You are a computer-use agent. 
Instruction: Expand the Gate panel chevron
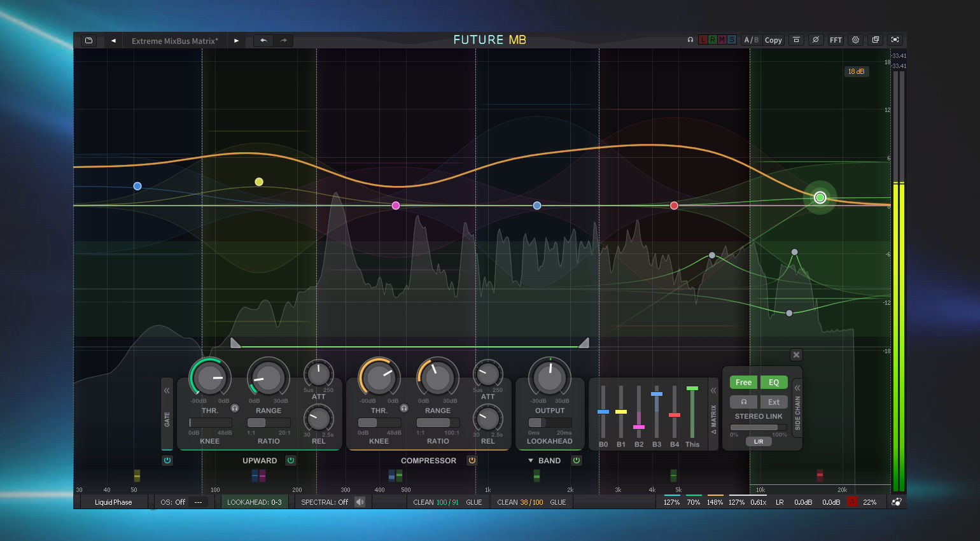pyautogui.click(x=167, y=390)
